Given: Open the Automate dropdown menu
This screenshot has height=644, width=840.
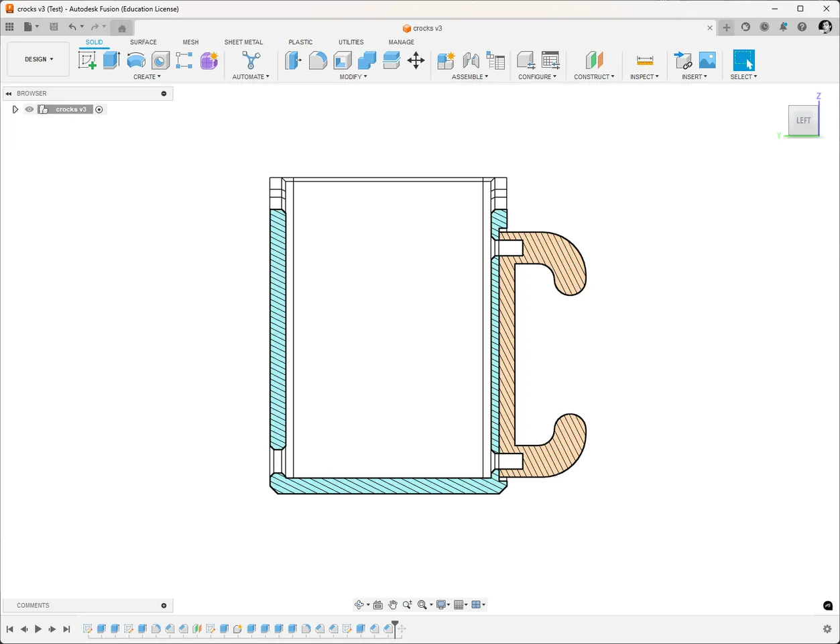Looking at the screenshot, I should point(251,76).
